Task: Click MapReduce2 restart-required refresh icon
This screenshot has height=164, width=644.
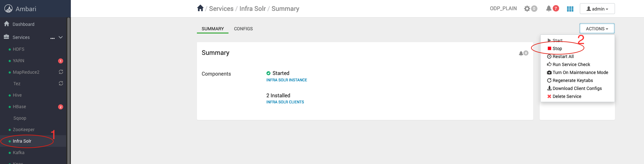Action: coord(61,72)
